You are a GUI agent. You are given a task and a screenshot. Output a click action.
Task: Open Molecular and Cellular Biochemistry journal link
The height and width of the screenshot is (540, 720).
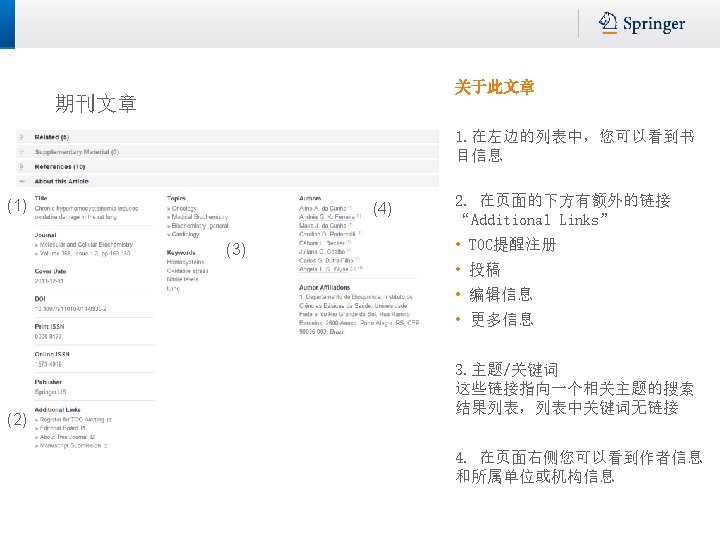point(86,245)
